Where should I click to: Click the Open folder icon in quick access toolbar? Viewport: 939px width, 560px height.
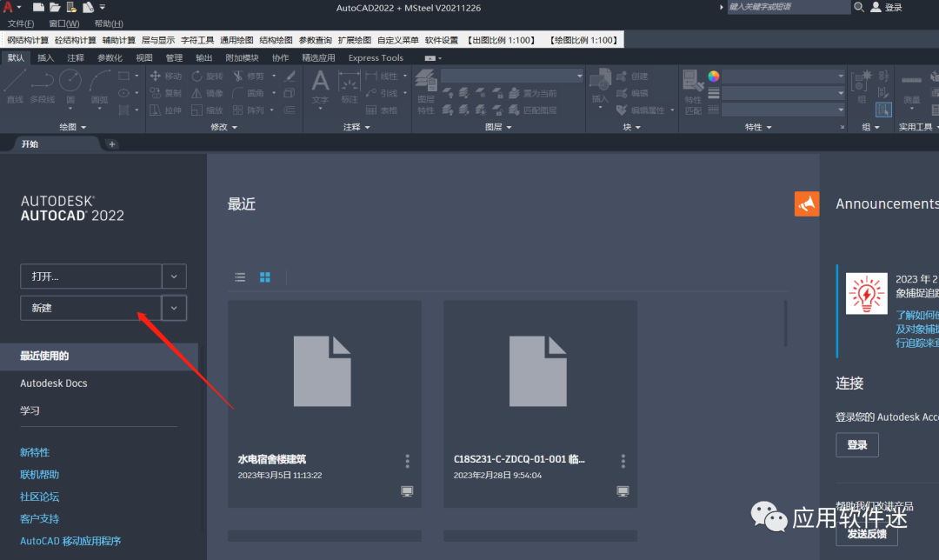tap(55, 7)
